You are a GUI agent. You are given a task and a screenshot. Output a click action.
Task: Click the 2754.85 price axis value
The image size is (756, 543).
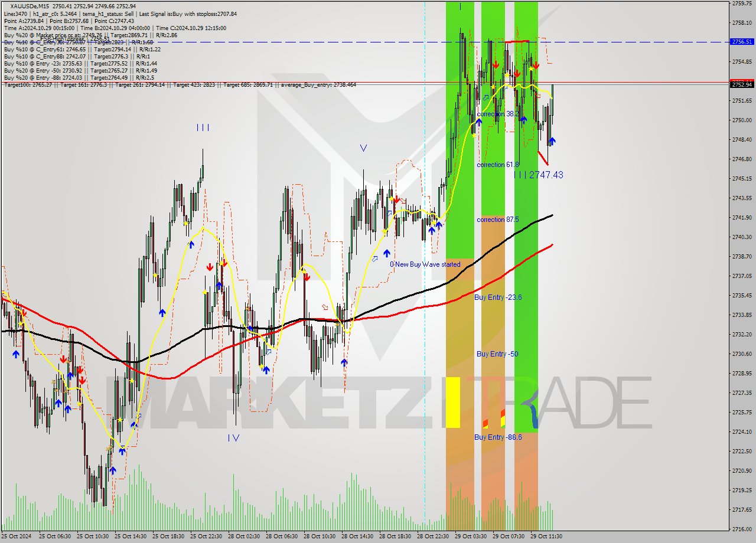(742, 62)
